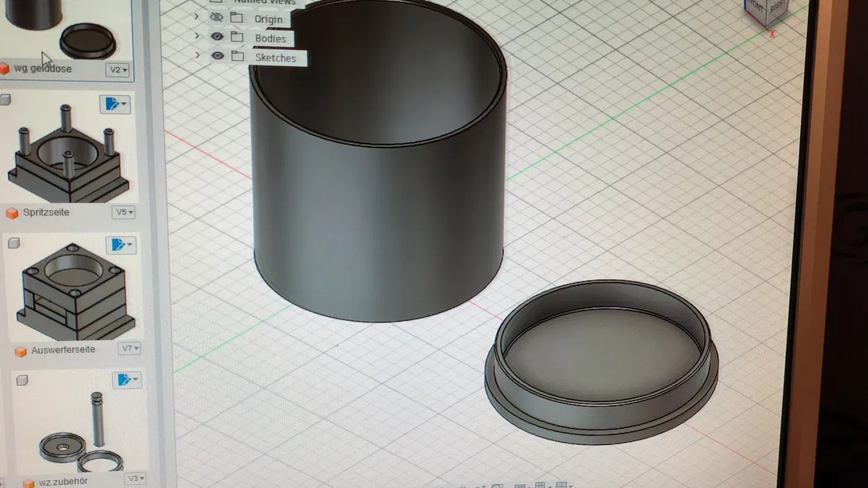Open the V3 version dropdown for wz zubehör
Viewport: 868px width, 488px height.
click(136, 479)
